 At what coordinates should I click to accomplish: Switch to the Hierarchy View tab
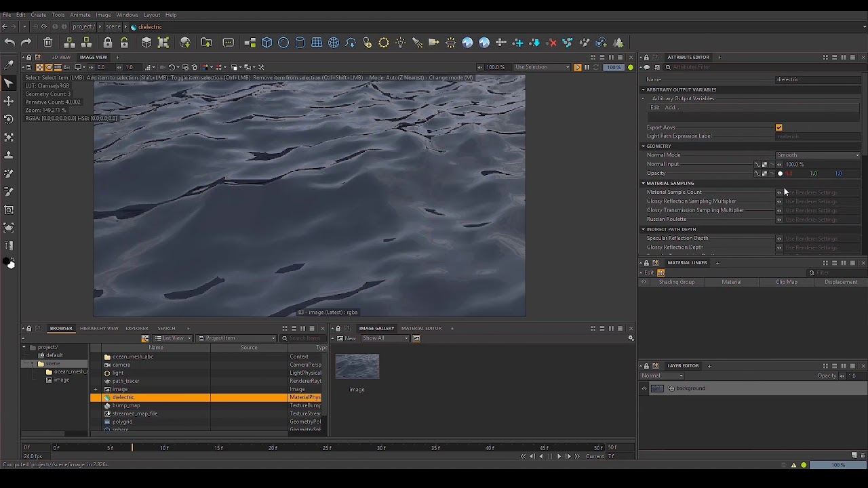point(99,328)
